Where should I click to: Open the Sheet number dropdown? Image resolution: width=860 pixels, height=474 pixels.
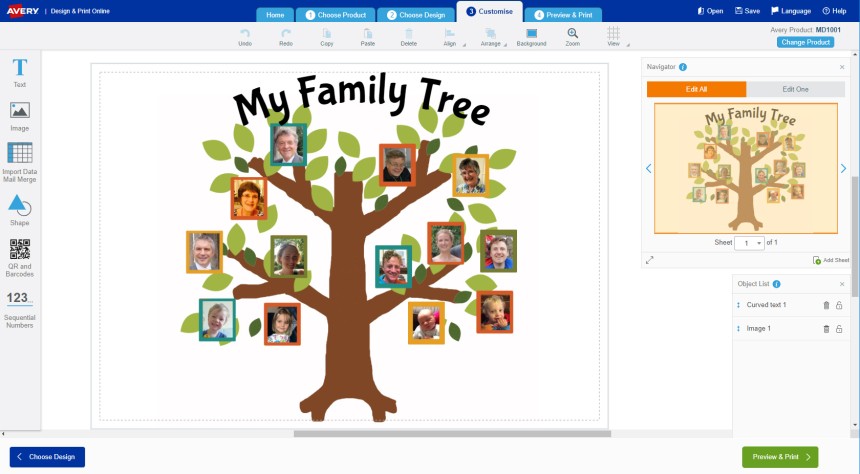click(x=749, y=243)
